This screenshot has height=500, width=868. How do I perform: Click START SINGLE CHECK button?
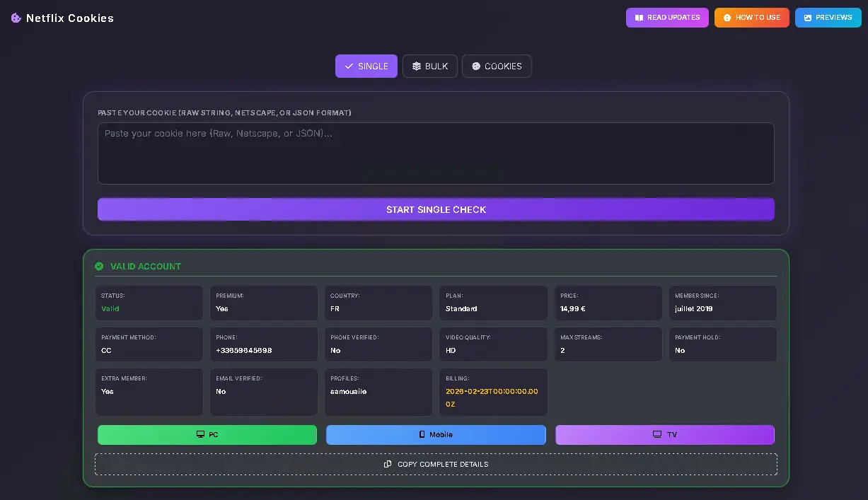point(436,209)
